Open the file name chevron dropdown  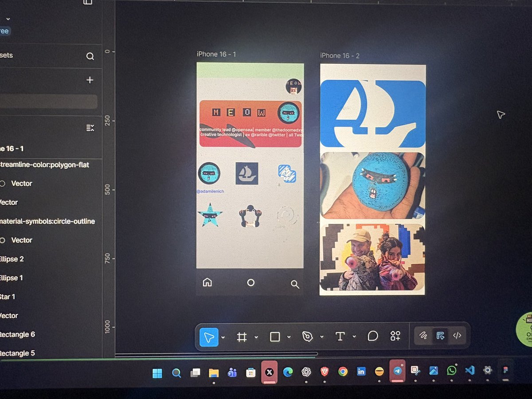tap(8, 19)
